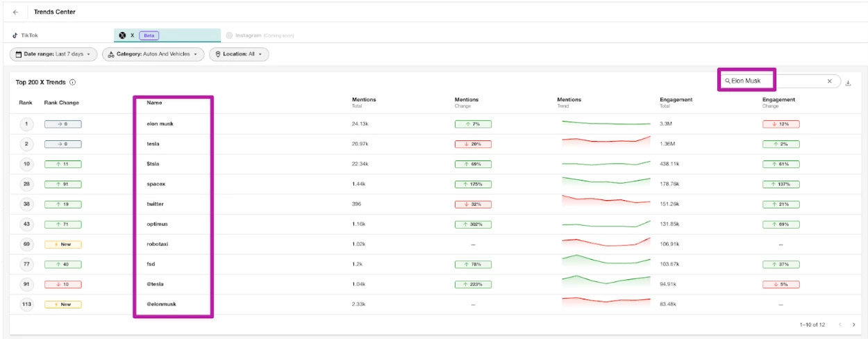Sort by Mentions Total column header
This screenshot has width=868, height=339.
[364, 102]
